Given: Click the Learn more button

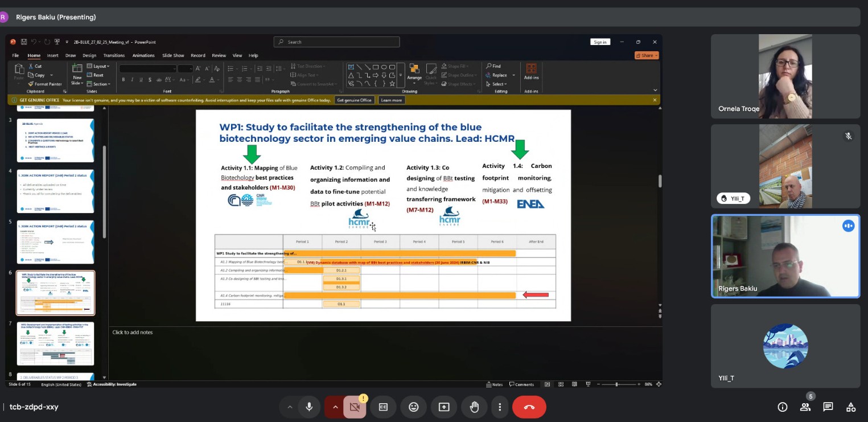Looking at the screenshot, I should 391,100.
